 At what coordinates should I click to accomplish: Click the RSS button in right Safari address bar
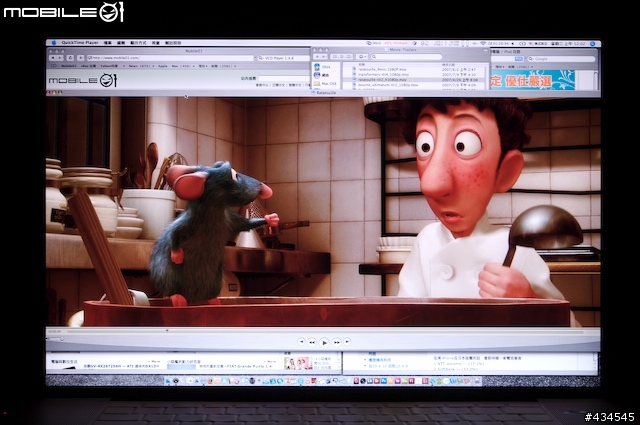519,59
